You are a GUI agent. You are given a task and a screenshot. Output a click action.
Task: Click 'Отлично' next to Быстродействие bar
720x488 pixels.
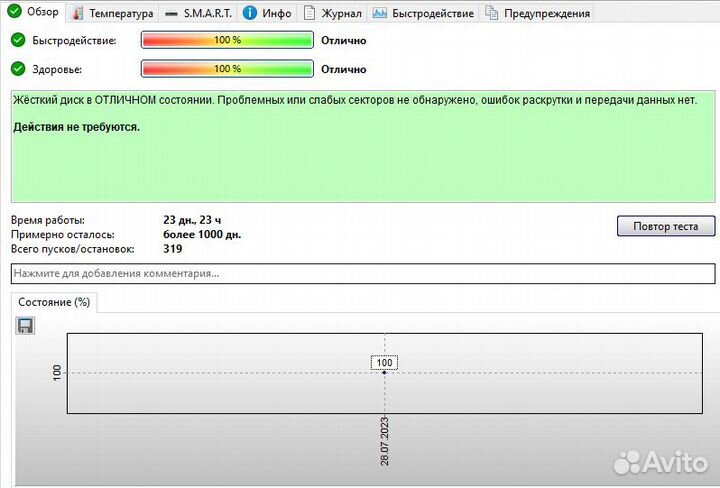pos(343,40)
